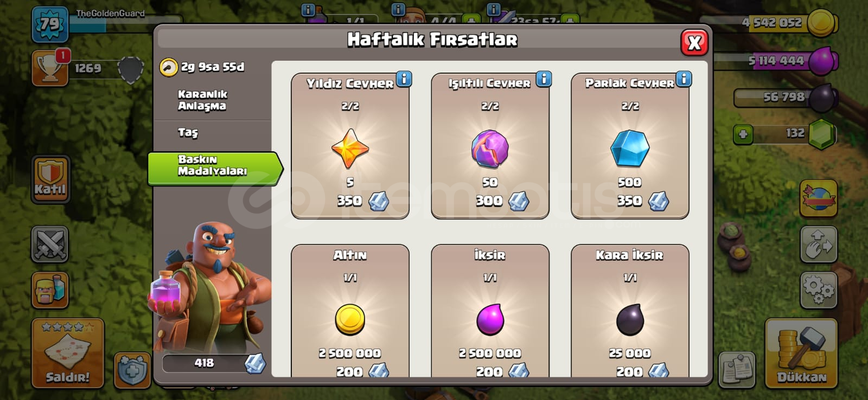Purchase the Altın 2 500 000 offer
The width and height of the screenshot is (868, 400).
pyautogui.click(x=350, y=311)
